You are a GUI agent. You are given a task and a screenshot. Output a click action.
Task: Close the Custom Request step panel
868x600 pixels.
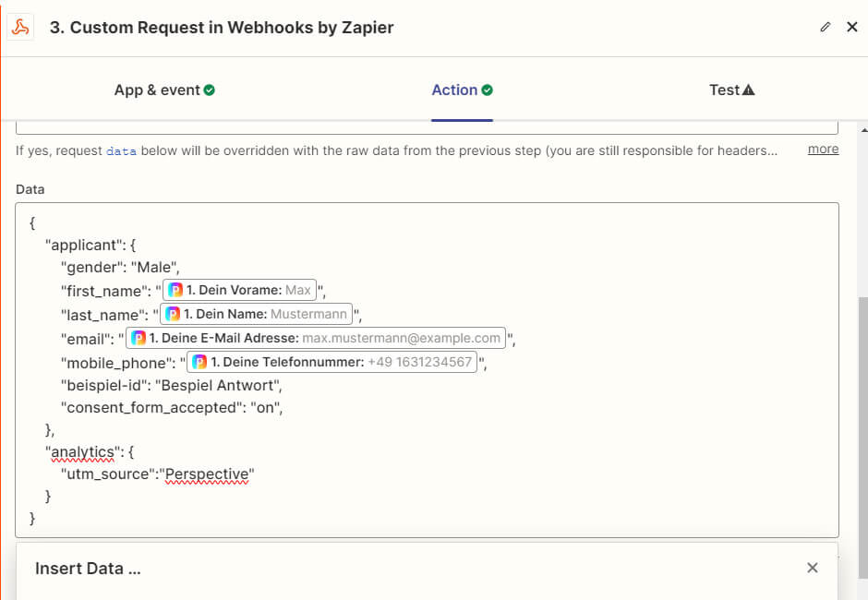851,28
